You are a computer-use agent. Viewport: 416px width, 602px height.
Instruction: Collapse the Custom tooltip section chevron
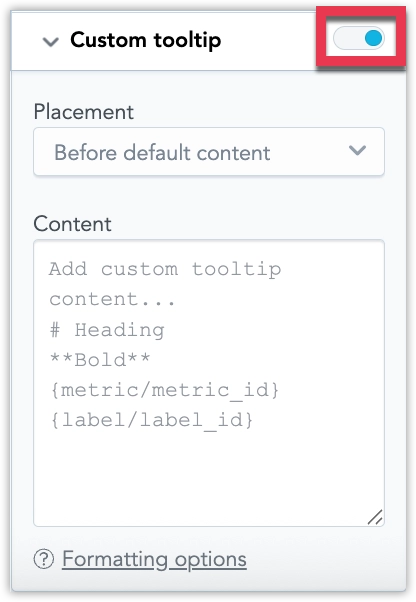coord(51,41)
